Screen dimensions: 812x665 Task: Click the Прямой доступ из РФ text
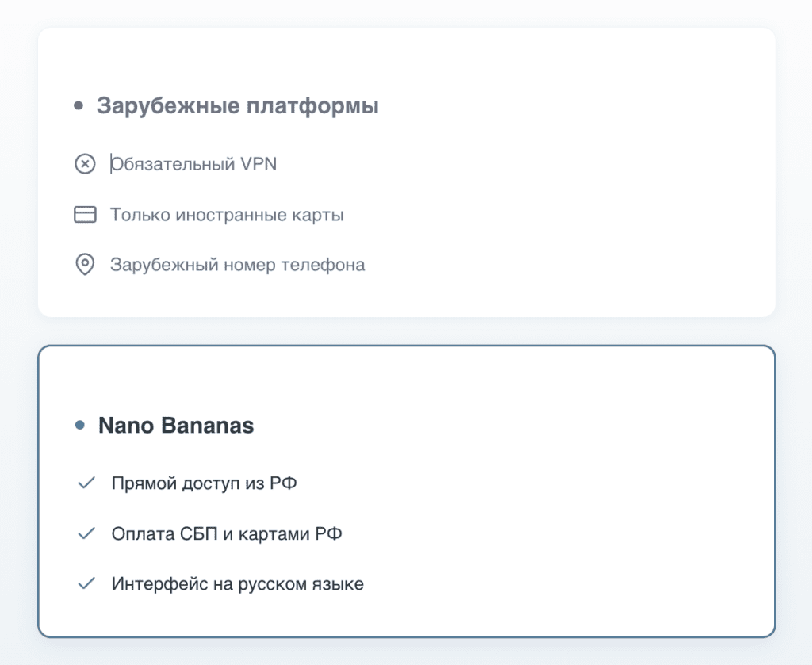(x=205, y=483)
